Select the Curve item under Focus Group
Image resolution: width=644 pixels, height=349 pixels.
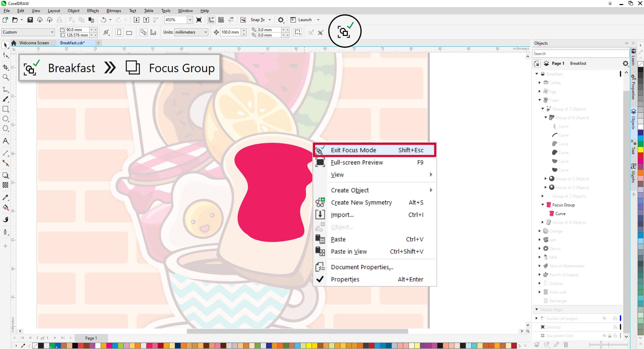point(560,214)
